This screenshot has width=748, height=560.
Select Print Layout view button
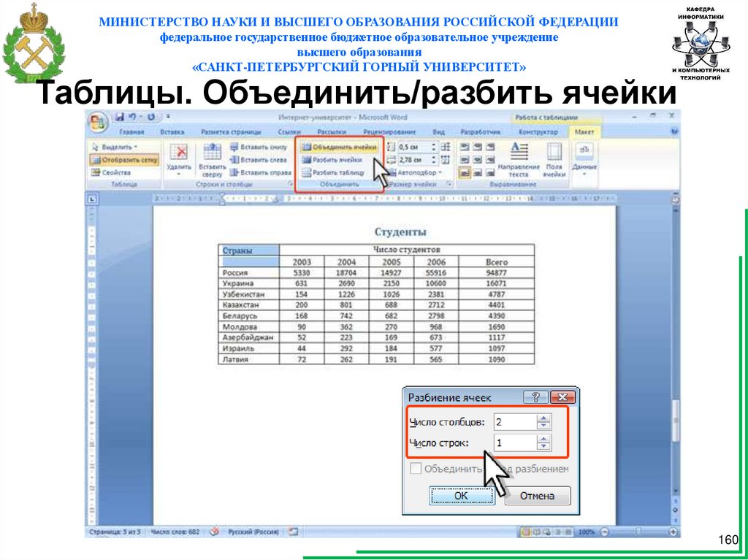click(525, 532)
